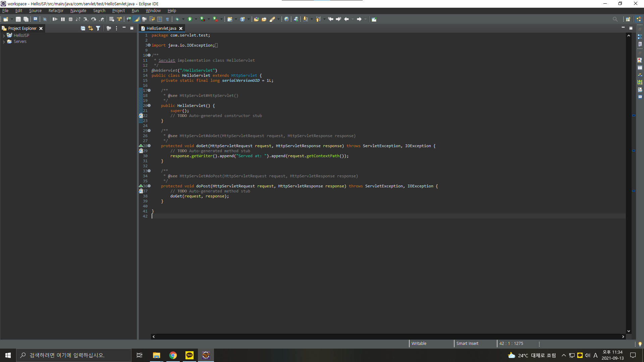Expand the HelloJSP project tree node

tap(4, 36)
